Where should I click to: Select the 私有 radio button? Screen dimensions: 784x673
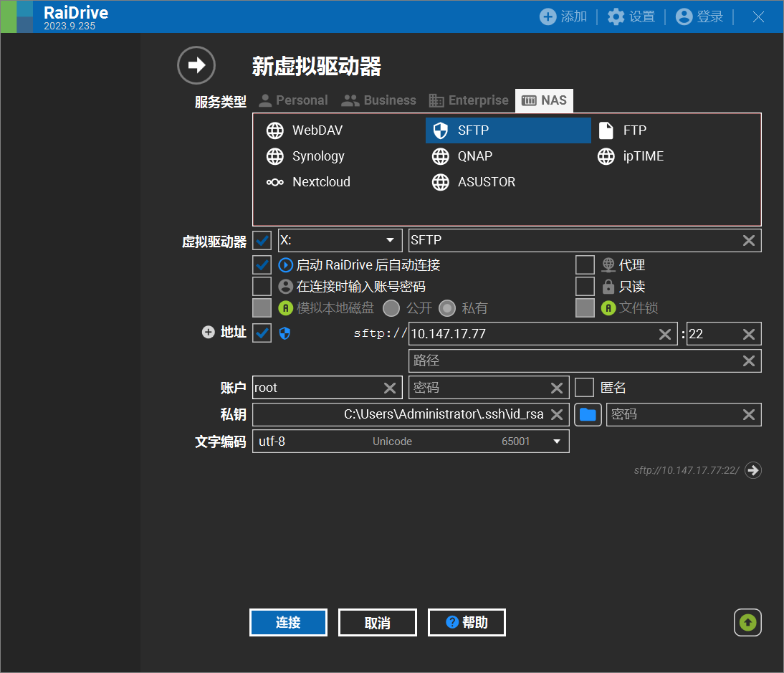(x=447, y=308)
